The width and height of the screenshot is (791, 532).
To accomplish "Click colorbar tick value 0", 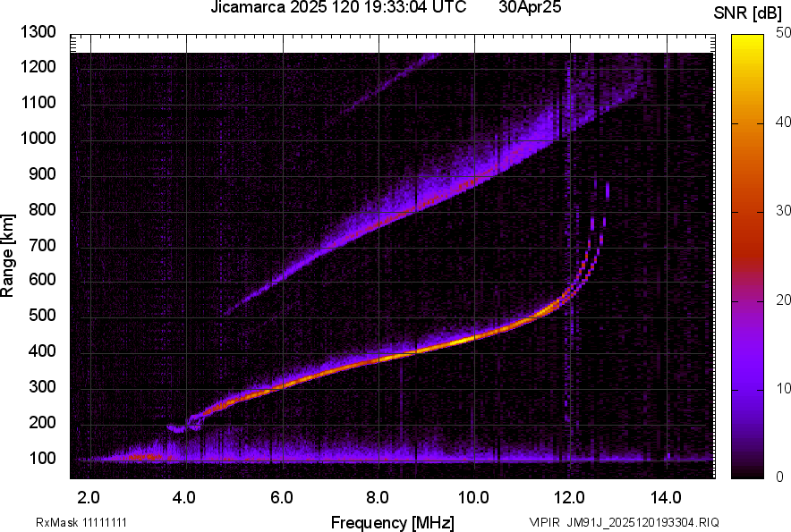I will pyautogui.click(x=780, y=477).
